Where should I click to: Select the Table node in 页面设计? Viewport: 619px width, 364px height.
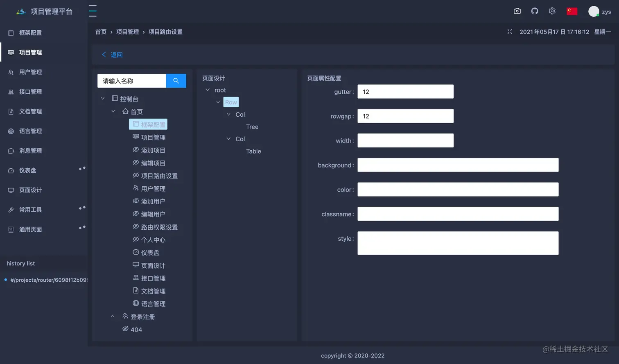click(253, 151)
